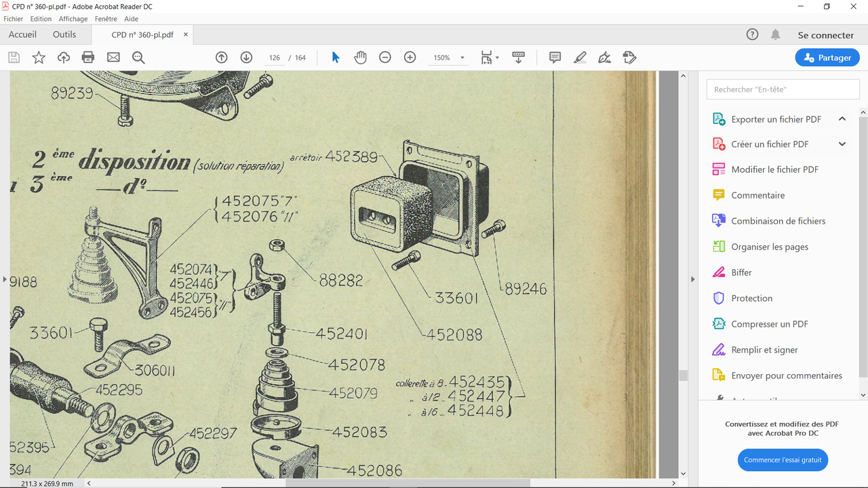The height and width of the screenshot is (488, 868).
Task: Click the scrolling mode keyboard icon
Action: pyautogui.click(x=519, y=58)
